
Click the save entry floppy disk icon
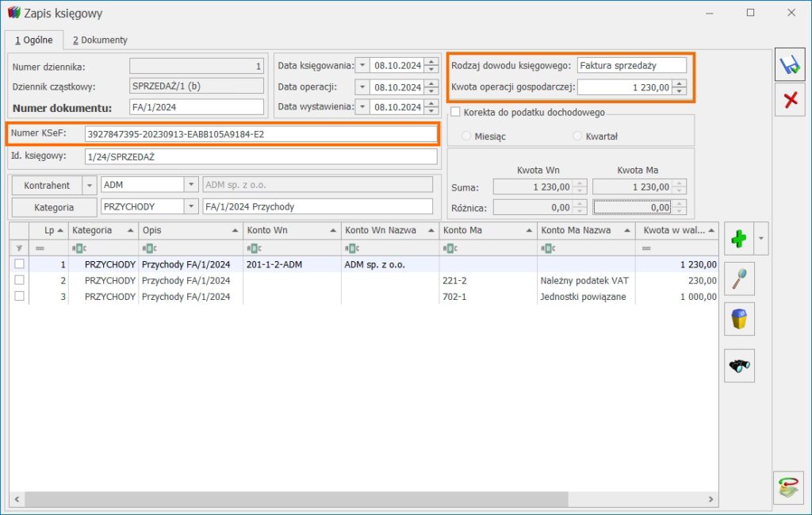click(789, 66)
